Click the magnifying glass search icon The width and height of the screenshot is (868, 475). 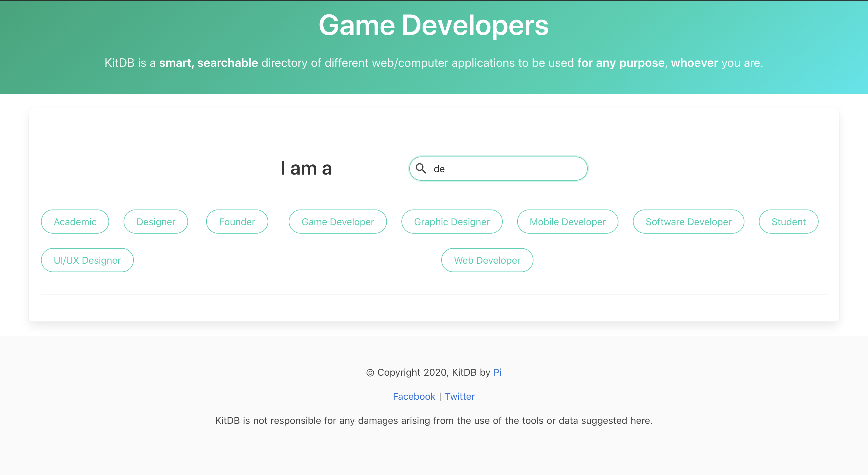(422, 169)
